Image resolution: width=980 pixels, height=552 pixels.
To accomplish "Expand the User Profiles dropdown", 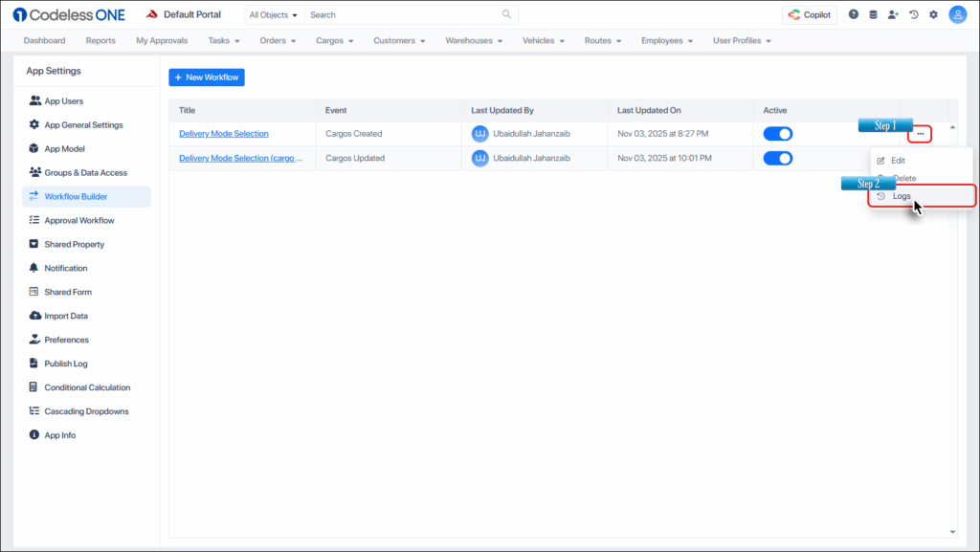I will tap(742, 41).
